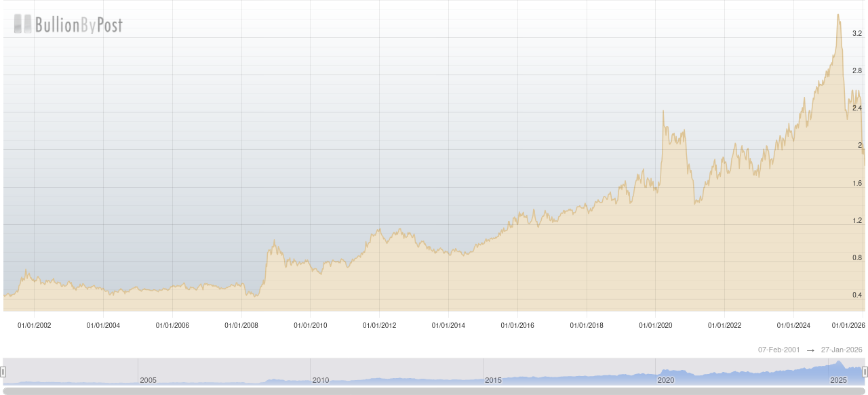The image size is (868, 395).
Task: Click the 2025 peak on the chart line
Action: coord(838,15)
